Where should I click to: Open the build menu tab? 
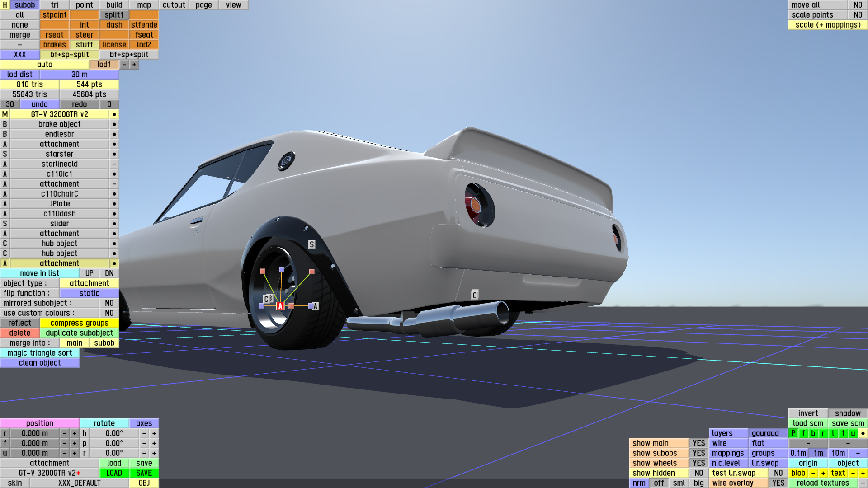tap(114, 5)
